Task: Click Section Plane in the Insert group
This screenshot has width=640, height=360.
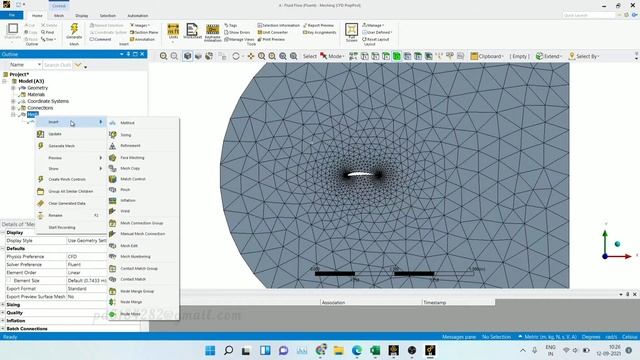Action: pos(144,32)
